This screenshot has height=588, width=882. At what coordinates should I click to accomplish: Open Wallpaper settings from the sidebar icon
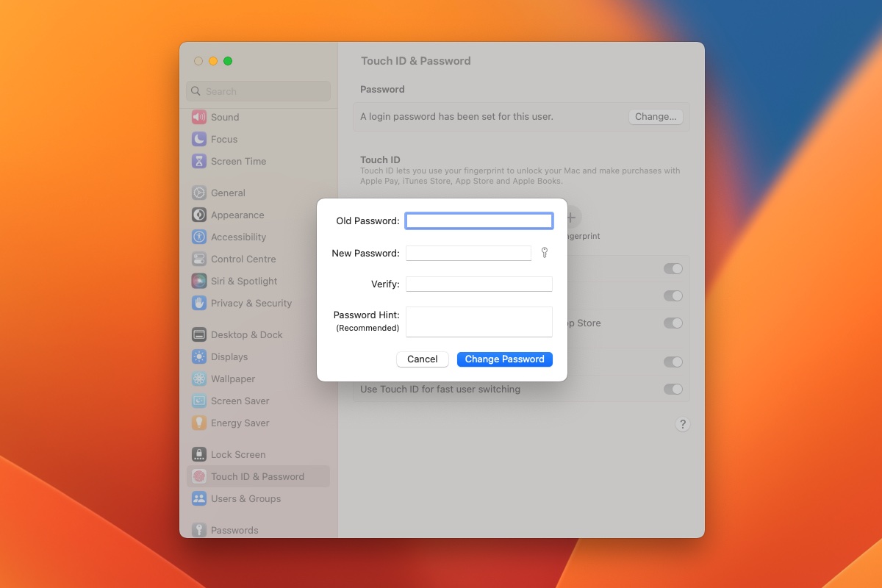[x=198, y=379]
